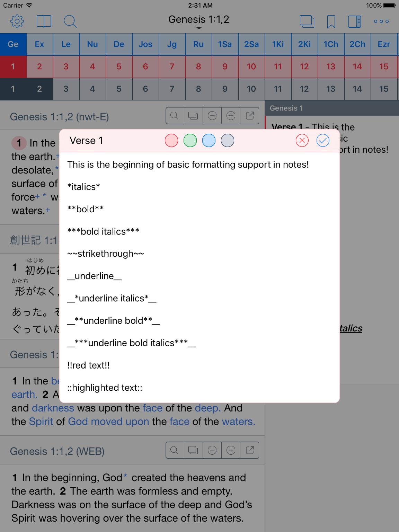Click into the note text editing area
399x532 pixels.
tap(199, 277)
